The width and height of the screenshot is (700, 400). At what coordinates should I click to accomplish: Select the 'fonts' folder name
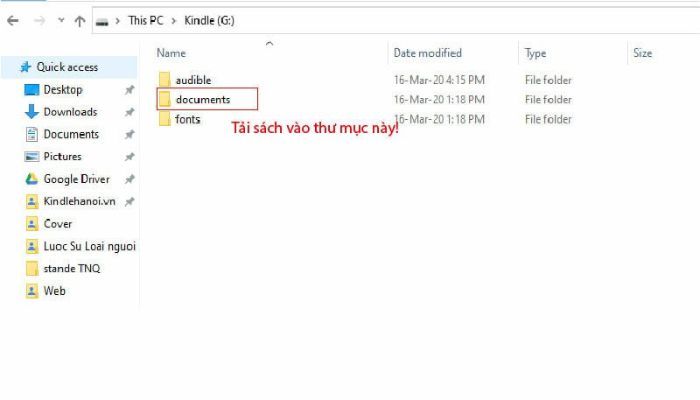(x=188, y=119)
